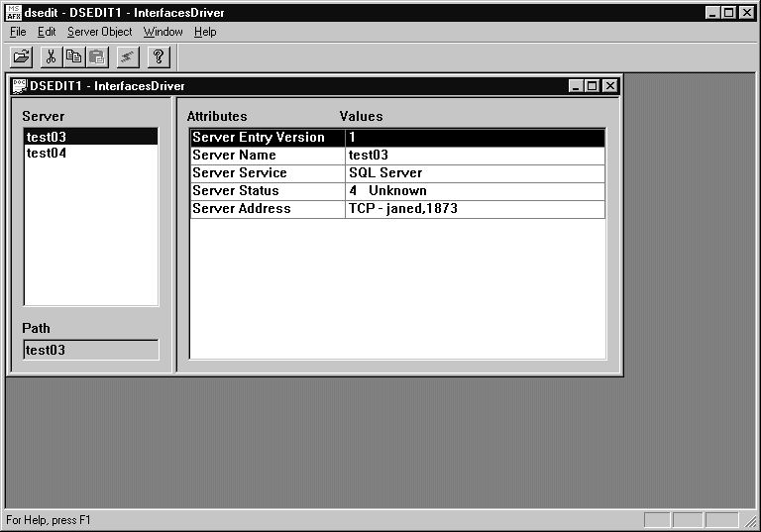Image resolution: width=761 pixels, height=532 pixels.
Task: Select the Server Entry Version attribute row
Action: (x=397, y=138)
